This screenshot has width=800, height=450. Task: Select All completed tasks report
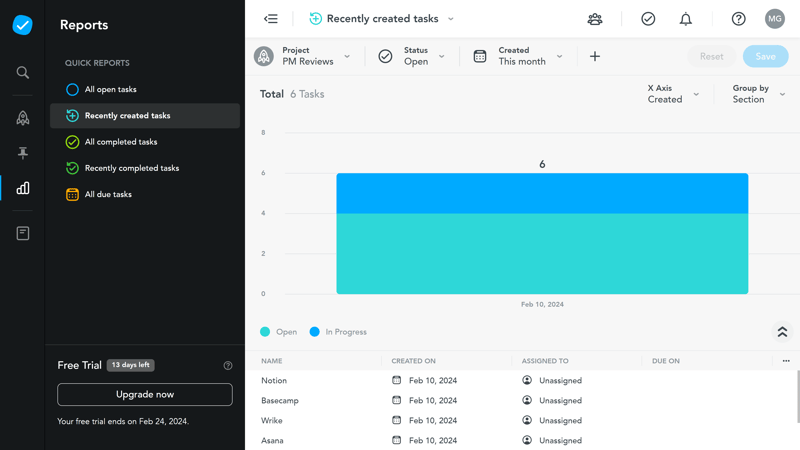tap(120, 142)
